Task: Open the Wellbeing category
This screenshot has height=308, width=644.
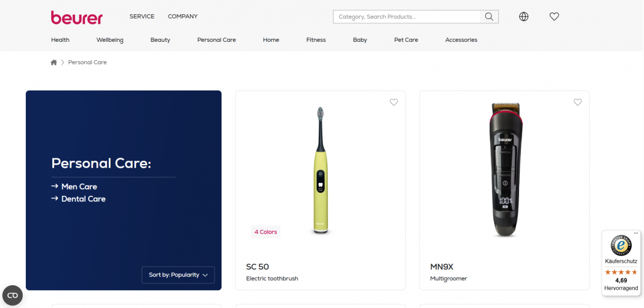Action: point(110,40)
